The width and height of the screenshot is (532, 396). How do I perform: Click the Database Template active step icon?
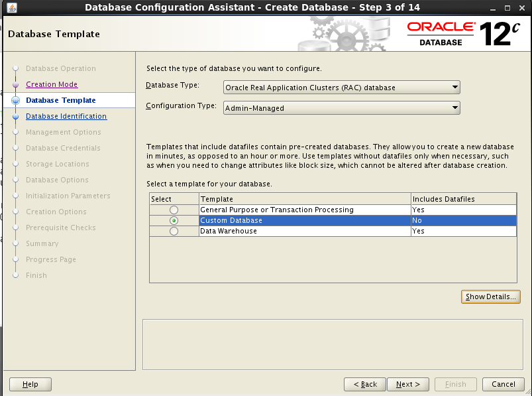coord(15,100)
